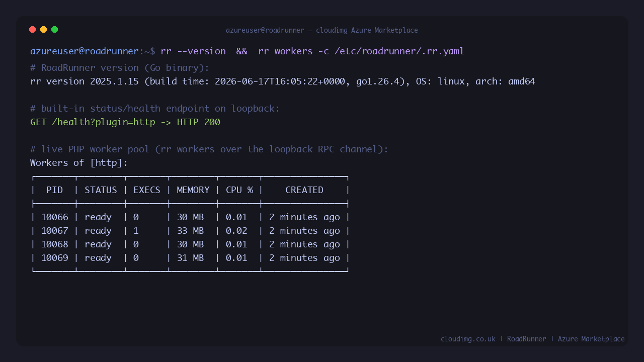Click the EXECS column header
The image size is (644, 362).
(x=147, y=190)
